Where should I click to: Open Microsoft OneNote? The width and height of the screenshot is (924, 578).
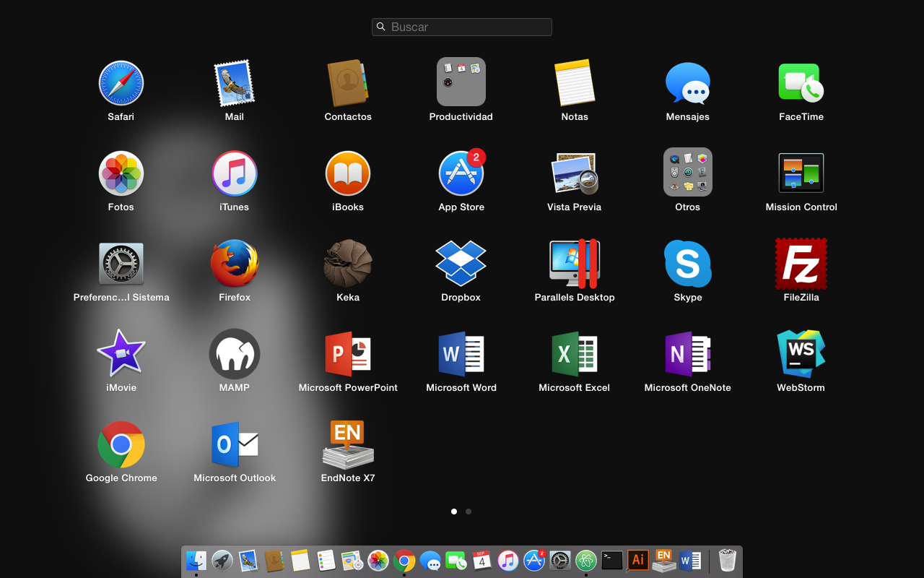(688, 354)
